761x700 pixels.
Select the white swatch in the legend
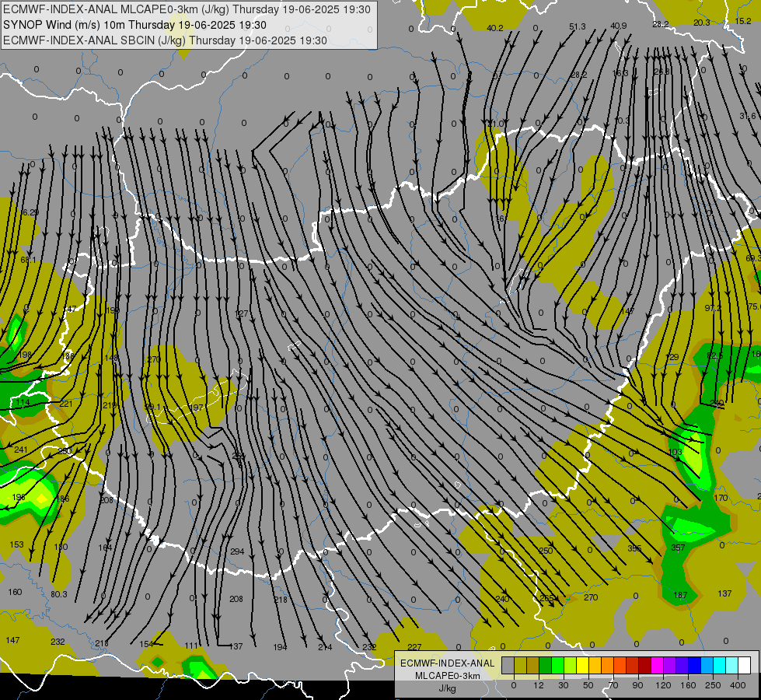click(x=744, y=665)
